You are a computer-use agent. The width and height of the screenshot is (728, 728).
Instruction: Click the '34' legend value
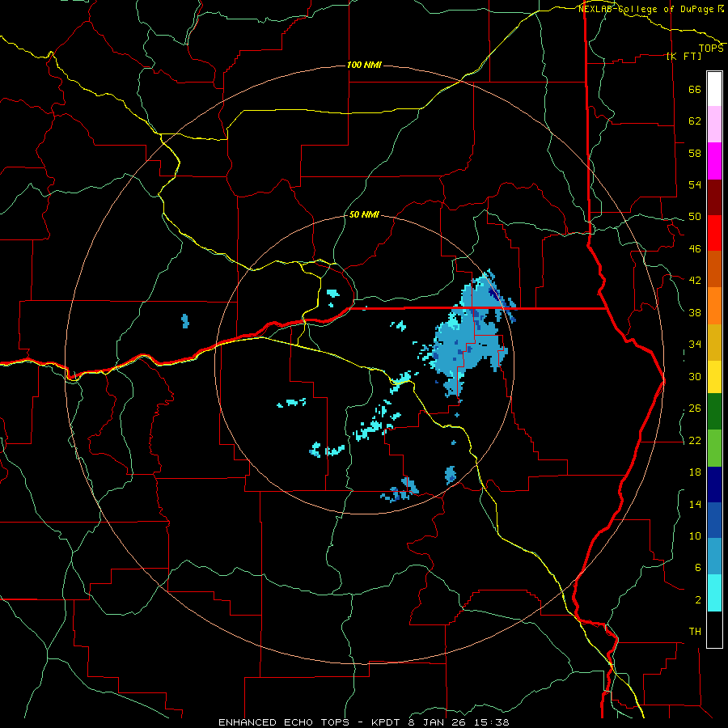(695, 344)
